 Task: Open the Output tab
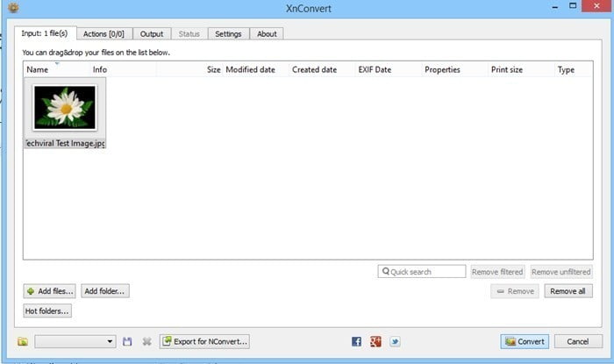[x=152, y=34]
